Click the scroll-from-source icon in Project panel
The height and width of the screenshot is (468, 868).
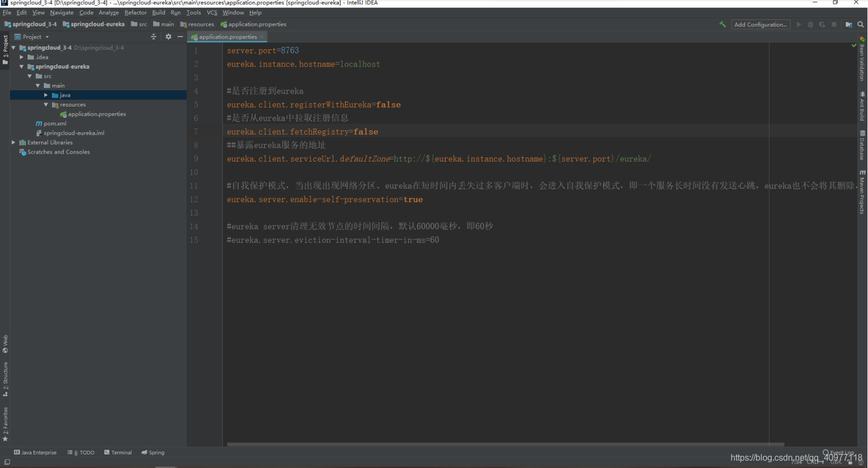point(154,37)
